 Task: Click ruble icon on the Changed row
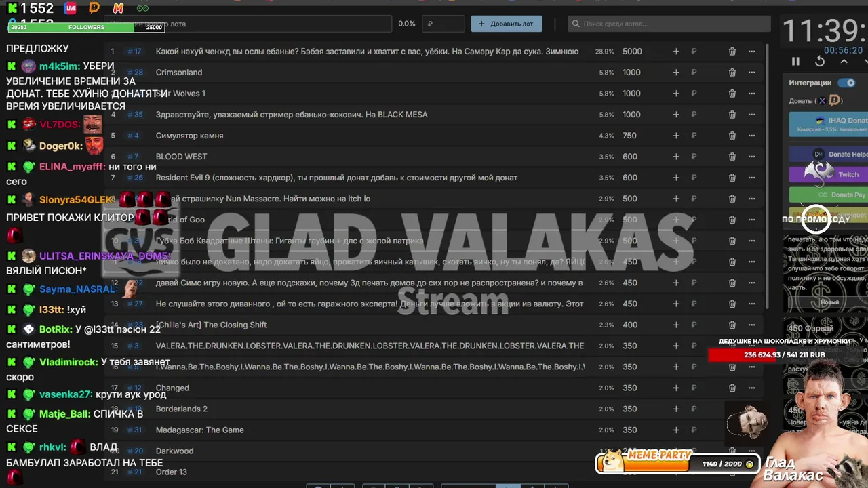tap(694, 388)
